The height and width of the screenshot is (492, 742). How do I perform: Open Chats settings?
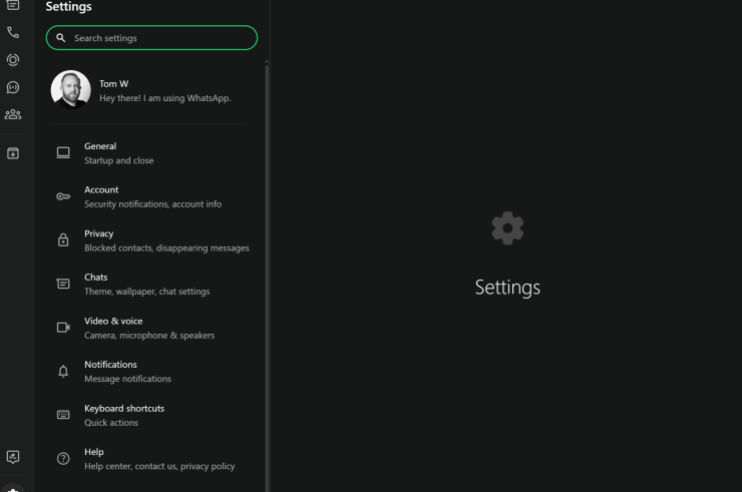click(151, 284)
